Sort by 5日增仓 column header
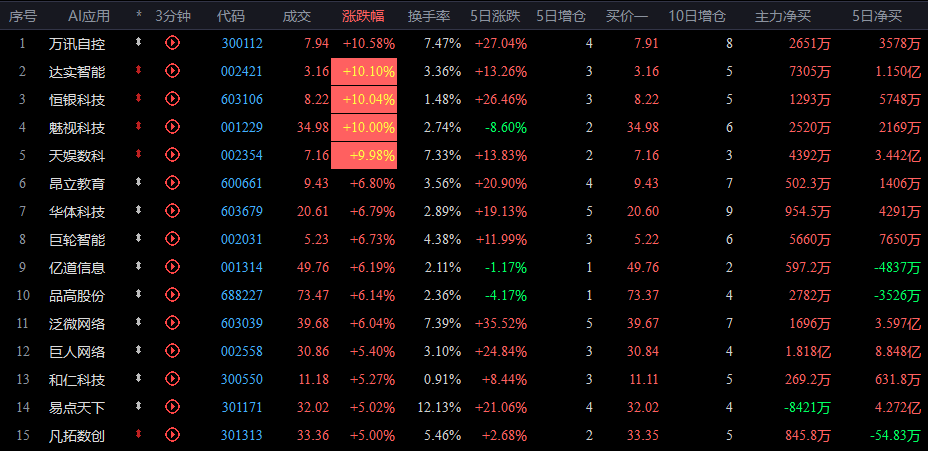This screenshot has height=451, width=928. point(561,16)
